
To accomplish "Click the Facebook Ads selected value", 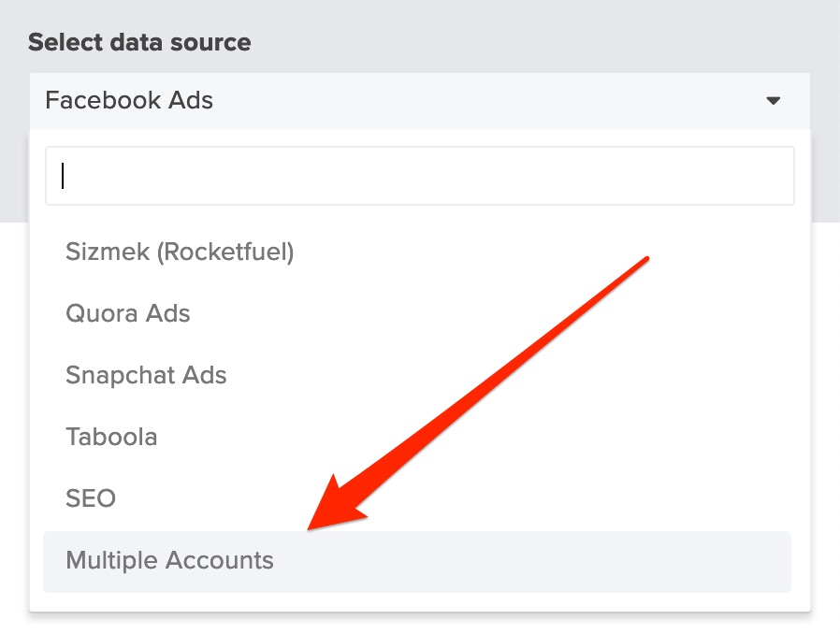I will point(129,101).
